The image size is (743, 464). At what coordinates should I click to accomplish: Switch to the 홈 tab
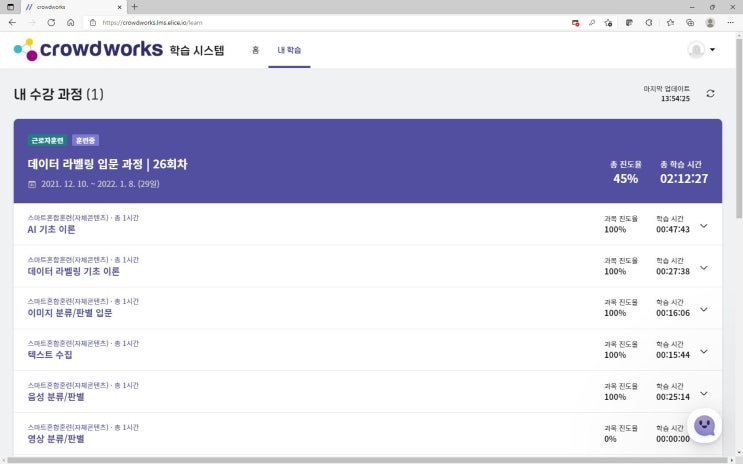coord(255,50)
